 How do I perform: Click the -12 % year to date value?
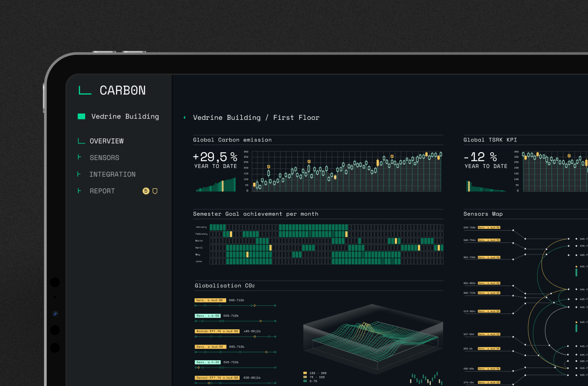(x=480, y=157)
